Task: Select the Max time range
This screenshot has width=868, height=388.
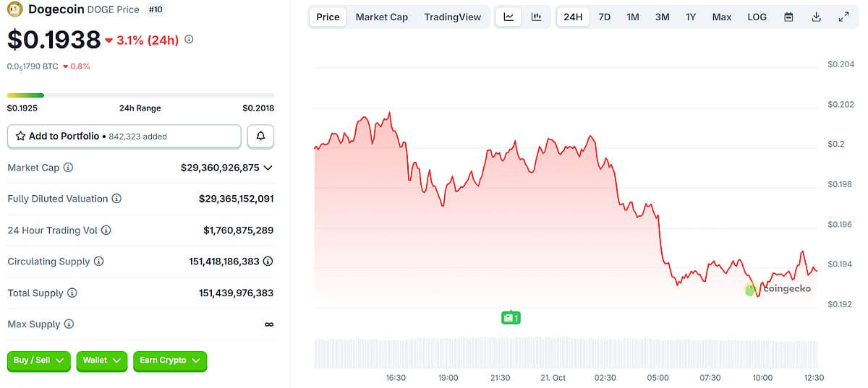Action: click(x=722, y=17)
